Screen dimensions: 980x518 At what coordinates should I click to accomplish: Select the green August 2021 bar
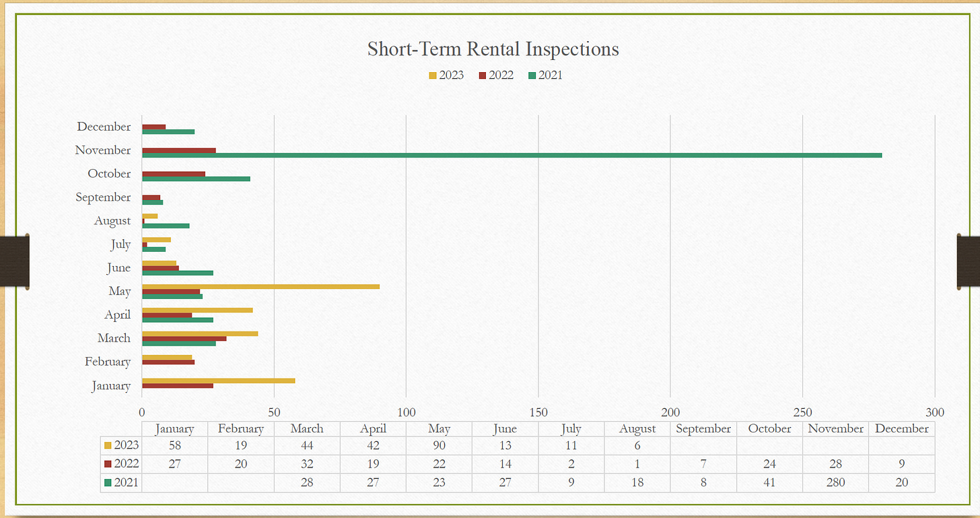click(x=166, y=226)
